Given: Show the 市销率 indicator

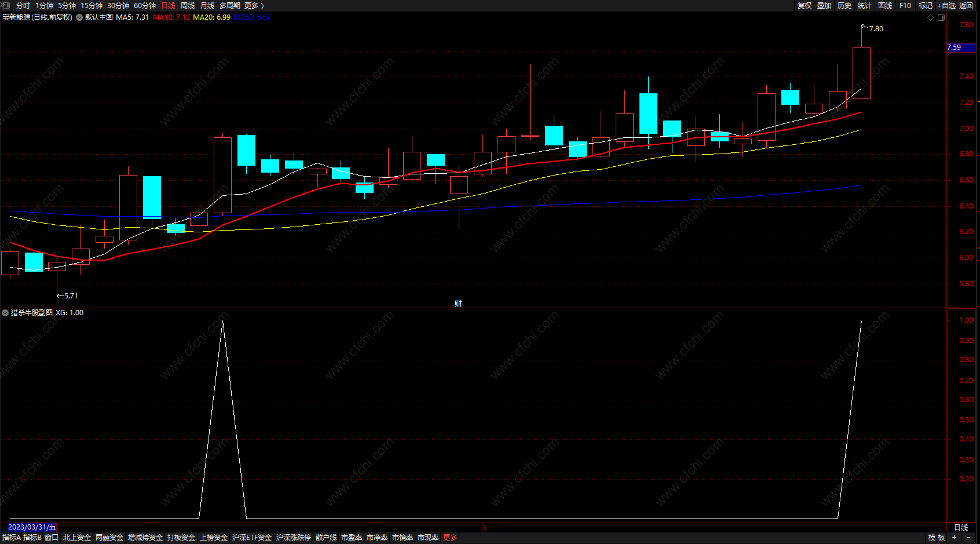Looking at the screenshot, I should [403, 538].
